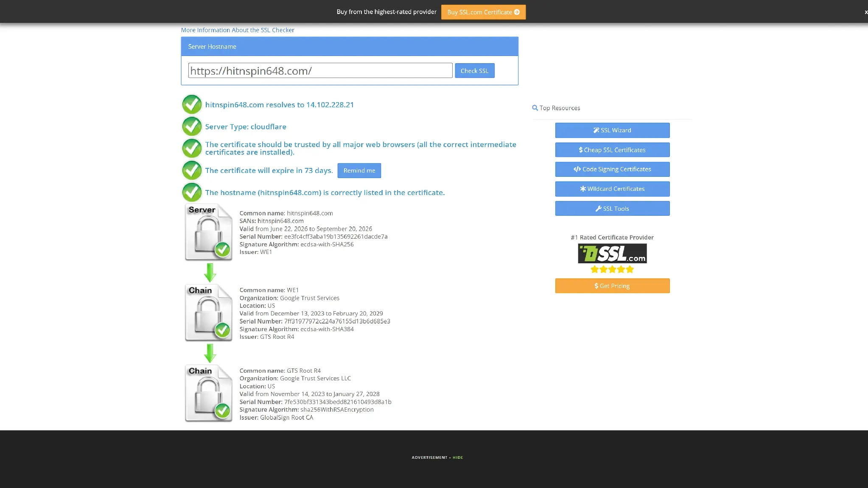Click the Issuer: WE1 line

tap(256, 252)
